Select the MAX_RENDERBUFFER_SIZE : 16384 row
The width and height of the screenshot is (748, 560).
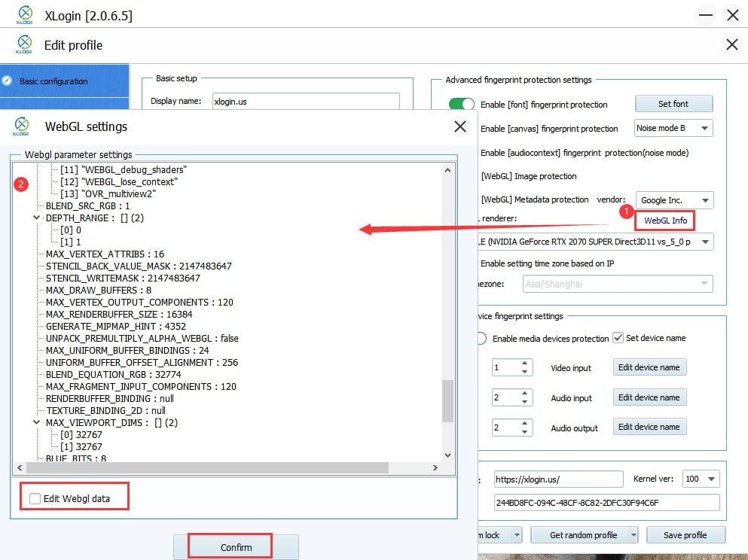pyautogui.click(x=119, y=314)
